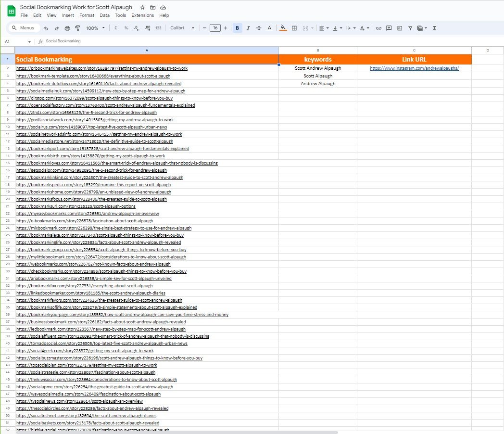The image size is (504, 434).
Task: Open the zoom 100% dropdown
Action: 95,28
